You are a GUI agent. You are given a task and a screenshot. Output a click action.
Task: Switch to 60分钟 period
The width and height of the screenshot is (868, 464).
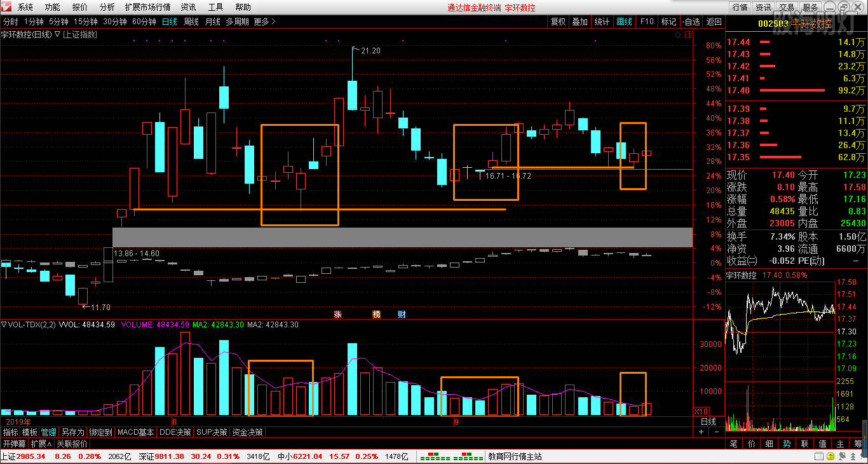pos(144,22)
